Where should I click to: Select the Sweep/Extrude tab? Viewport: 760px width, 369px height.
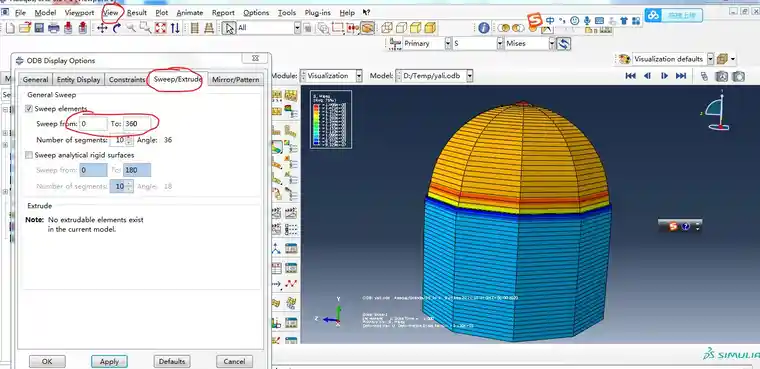pos(178,79)
